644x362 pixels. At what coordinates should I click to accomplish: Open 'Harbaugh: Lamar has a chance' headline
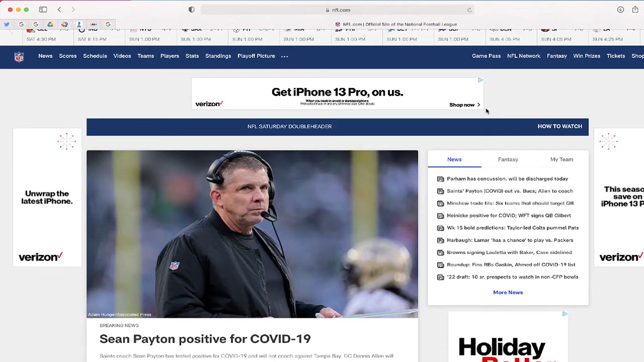coord(510,240)
